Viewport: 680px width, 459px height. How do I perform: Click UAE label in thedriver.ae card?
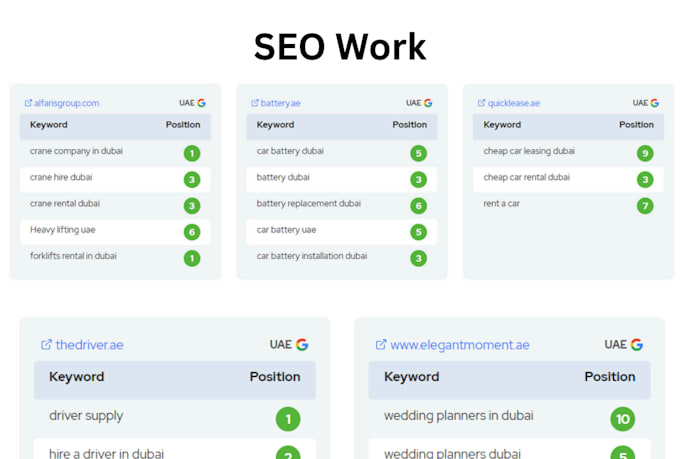pos(281,344)
